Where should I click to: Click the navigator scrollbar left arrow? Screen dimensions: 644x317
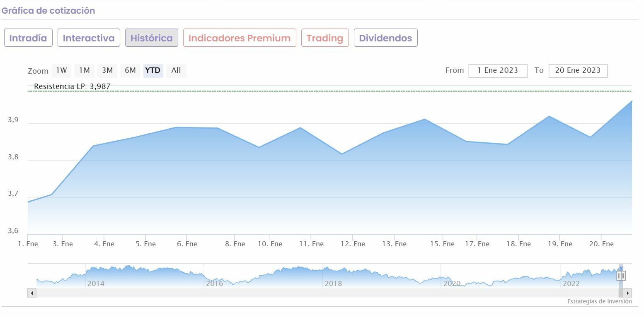point(32,293)
